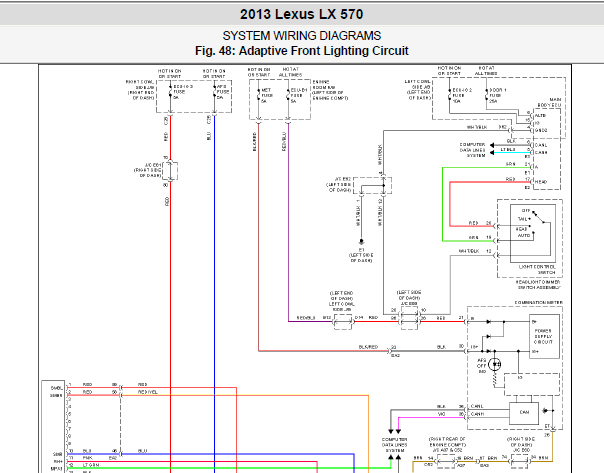This screenshot has height=473, width=604.
Task: Click the "HEAD" terminal on Main Body ECU
Action: tap(541, 181)
